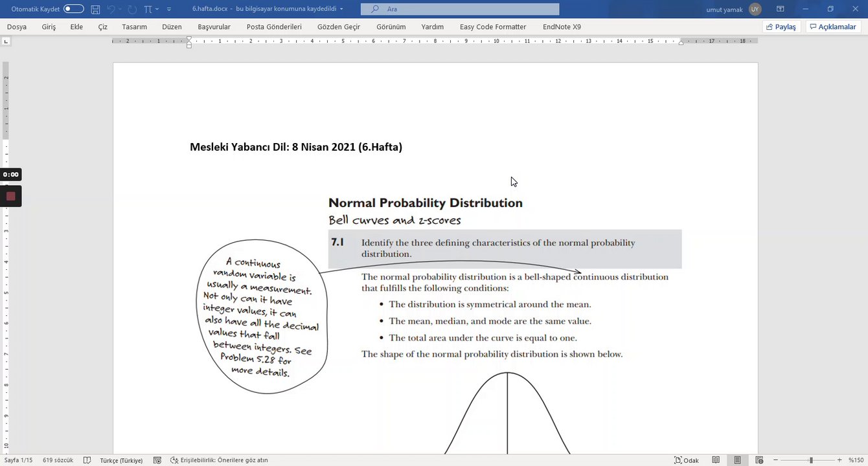Open the Başvurular ribbon tab

214,27
